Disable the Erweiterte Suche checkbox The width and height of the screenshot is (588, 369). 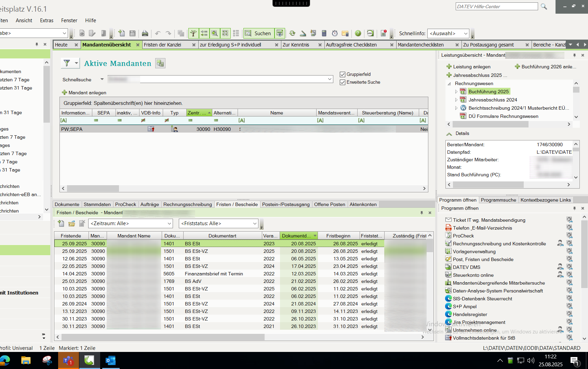(x=343, y=82)
